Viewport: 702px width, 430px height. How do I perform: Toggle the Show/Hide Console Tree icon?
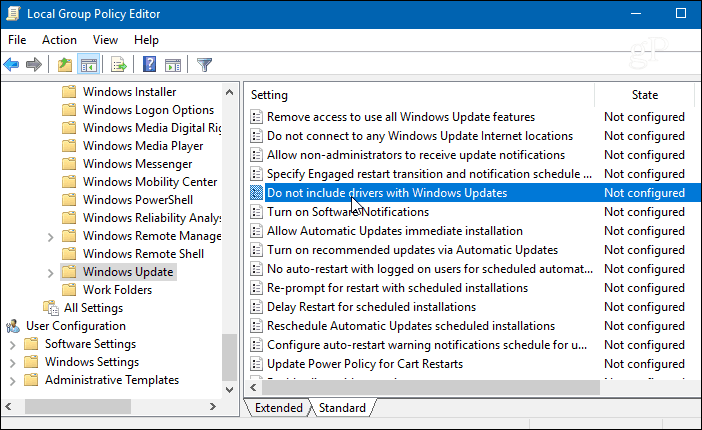point(89,65)
